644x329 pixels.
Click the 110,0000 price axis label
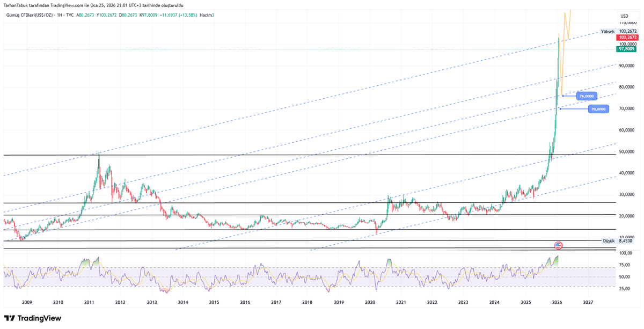[x=627, y=24]
